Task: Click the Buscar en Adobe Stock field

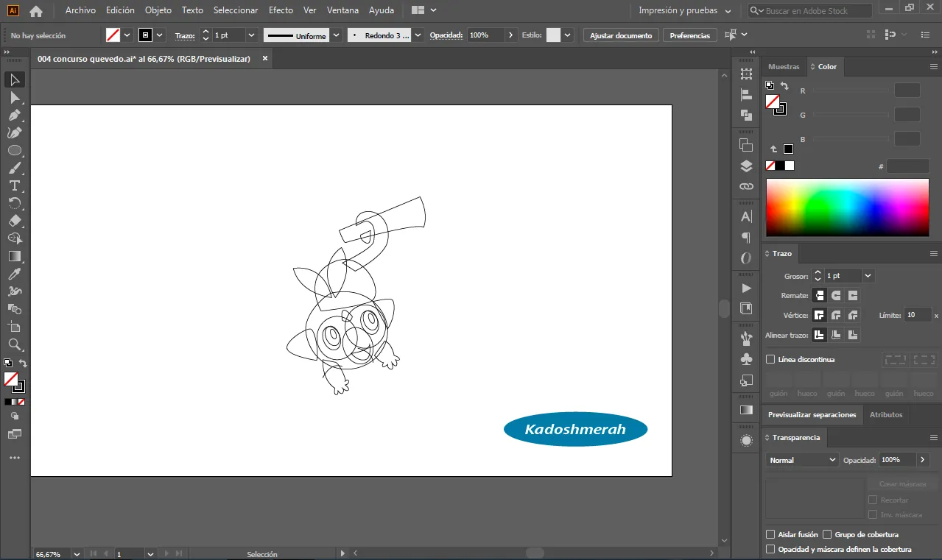Action: tap(810, 11)
